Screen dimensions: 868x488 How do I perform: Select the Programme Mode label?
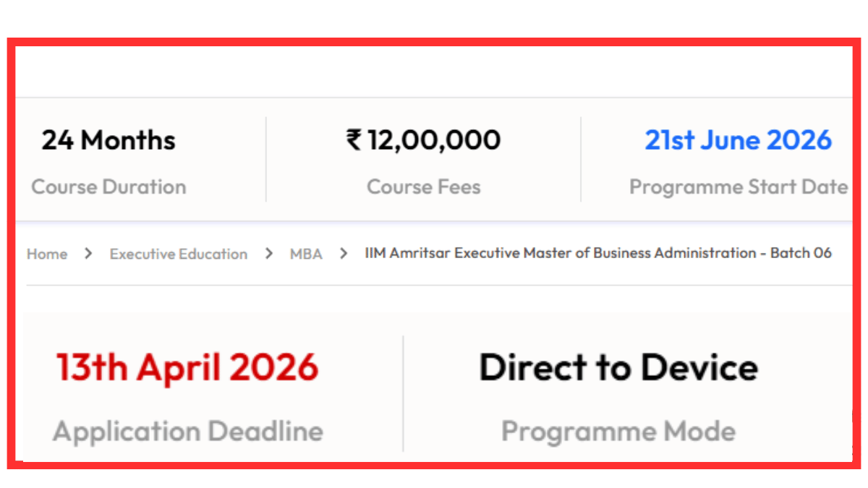(x=618, y=432)
